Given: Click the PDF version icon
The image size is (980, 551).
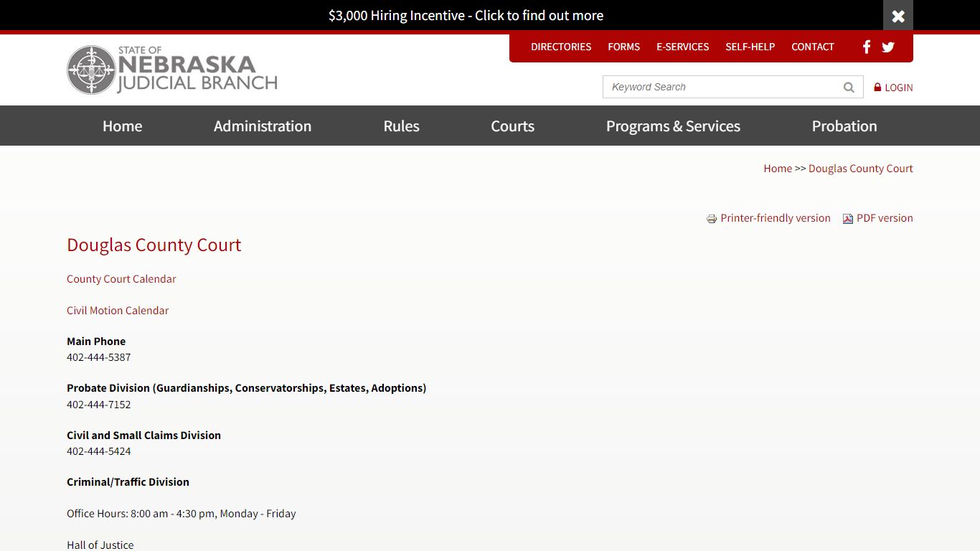Looking at the screenshot, I should (x=848, y=219).
